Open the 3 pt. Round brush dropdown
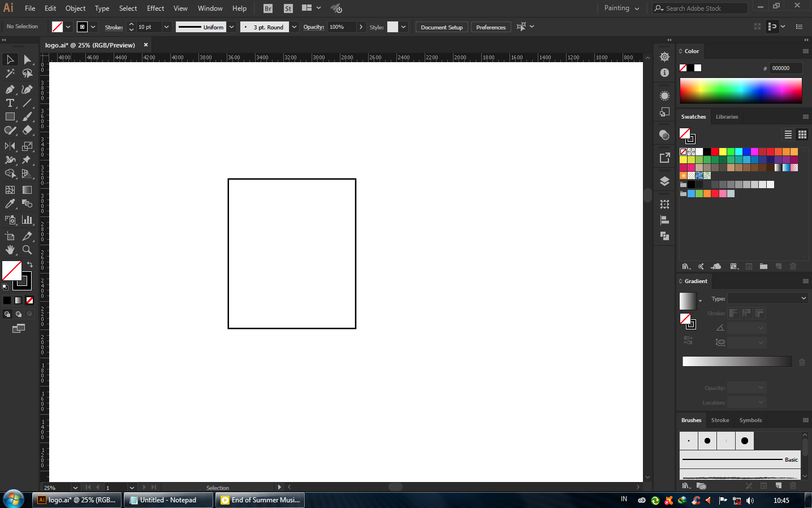 pos(294,27)
